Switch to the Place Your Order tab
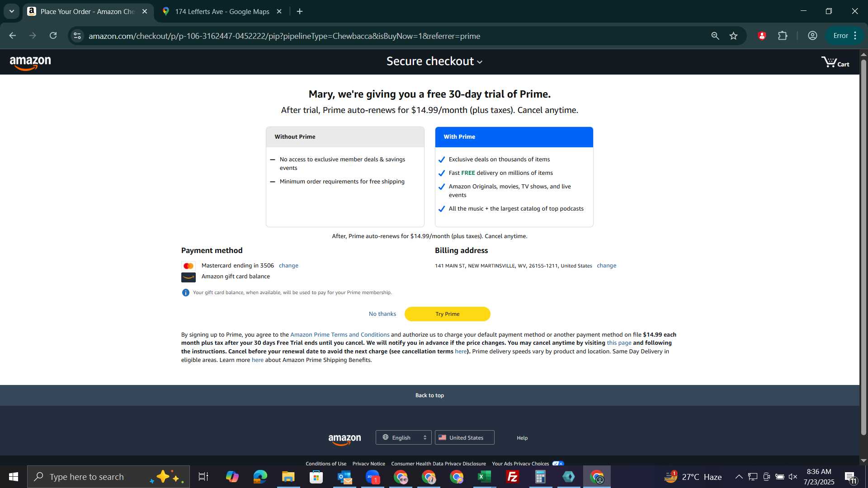Screen dimensions: 868x488 pyautogui.click(x=88, y=12)
